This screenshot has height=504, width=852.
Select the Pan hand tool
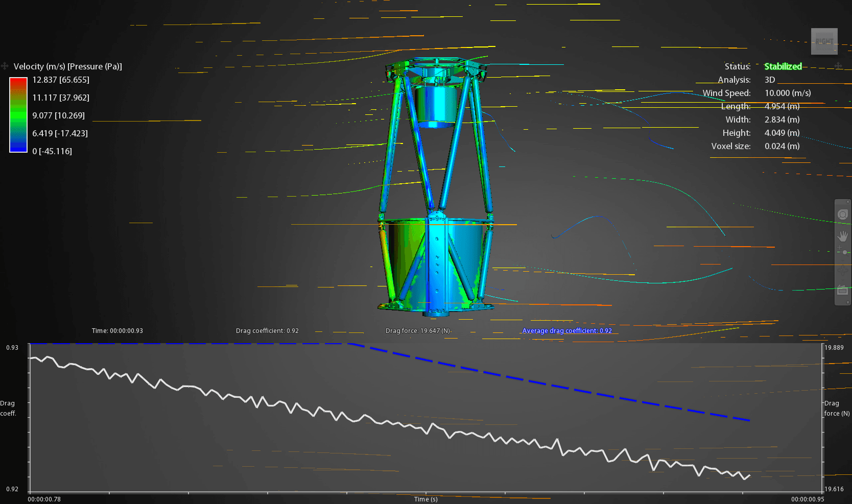click(x=842, y=236)
